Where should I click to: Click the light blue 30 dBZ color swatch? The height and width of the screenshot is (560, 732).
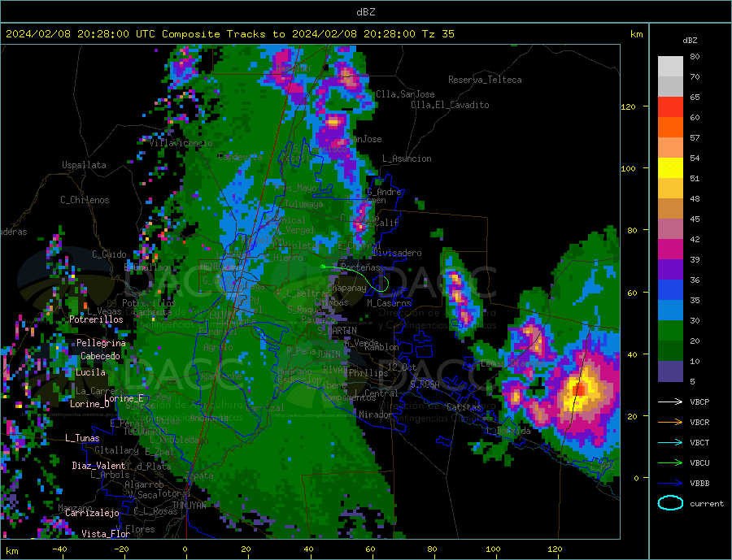pyautogui.click(x=670, y=310)
